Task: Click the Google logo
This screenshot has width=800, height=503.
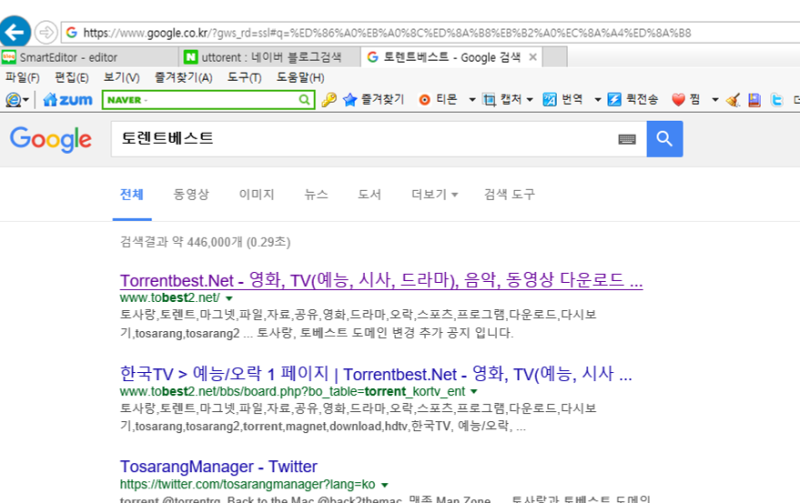Action: point(51,139)
